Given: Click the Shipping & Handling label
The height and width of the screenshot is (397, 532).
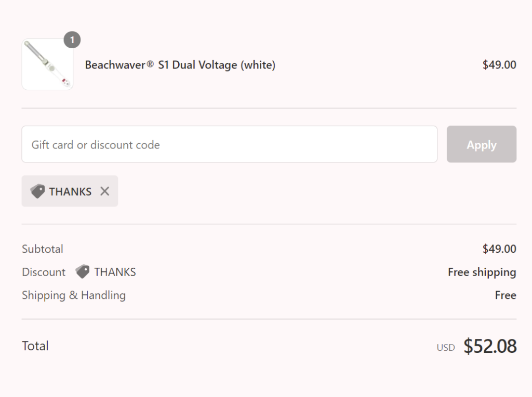Looking at the screenshot, I should 74,295.
